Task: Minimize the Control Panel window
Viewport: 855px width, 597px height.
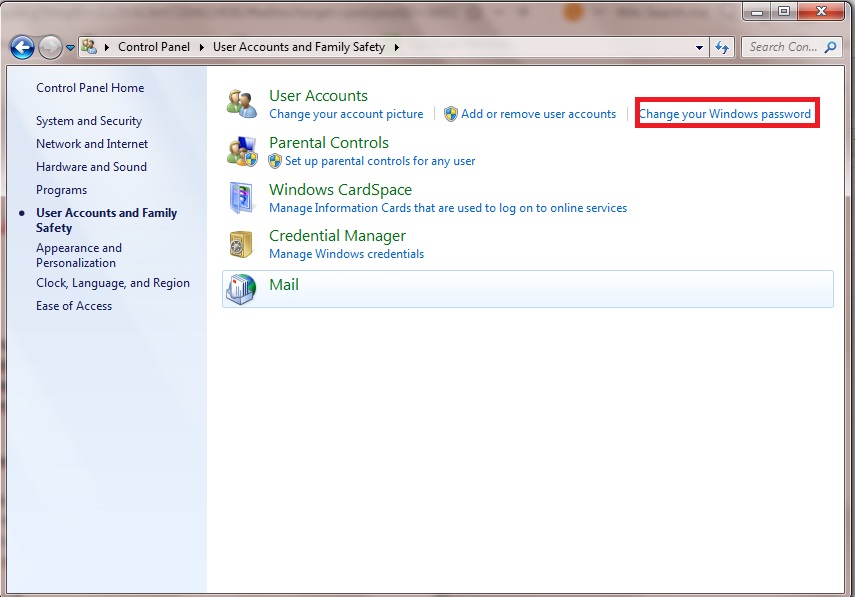Action: [x=757, y=11]
